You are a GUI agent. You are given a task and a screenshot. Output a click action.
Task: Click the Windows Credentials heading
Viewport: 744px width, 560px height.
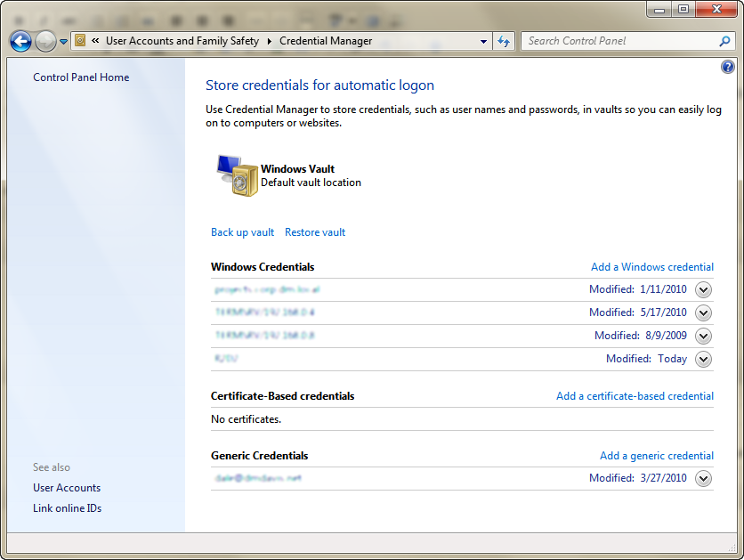263,267
